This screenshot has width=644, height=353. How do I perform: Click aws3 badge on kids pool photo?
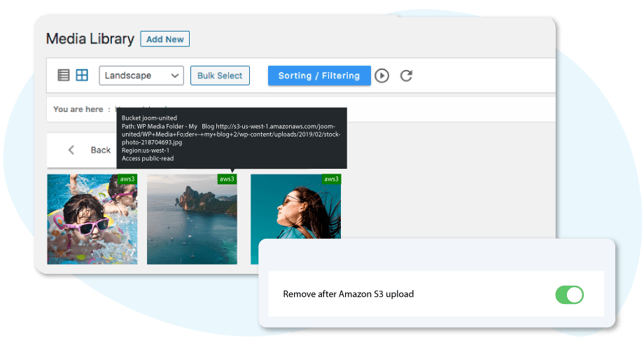127,179
